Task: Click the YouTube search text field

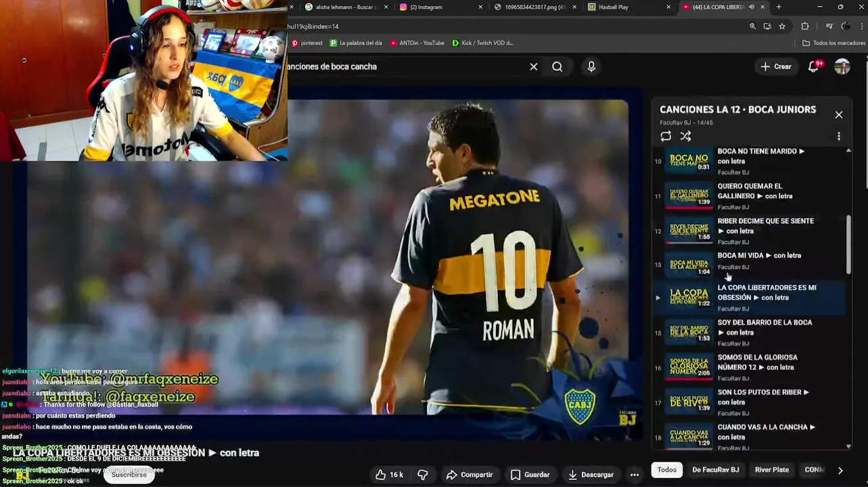Action: [406, 66]
